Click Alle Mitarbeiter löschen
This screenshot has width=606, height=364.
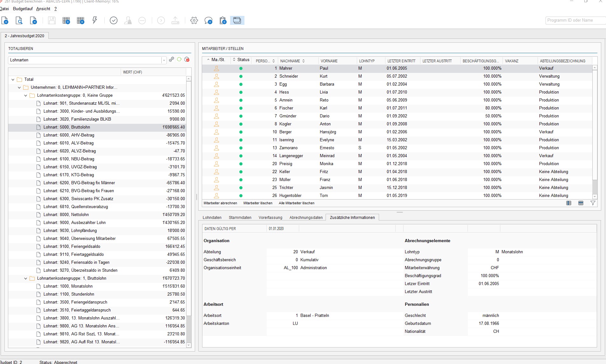tap(297, 203)
